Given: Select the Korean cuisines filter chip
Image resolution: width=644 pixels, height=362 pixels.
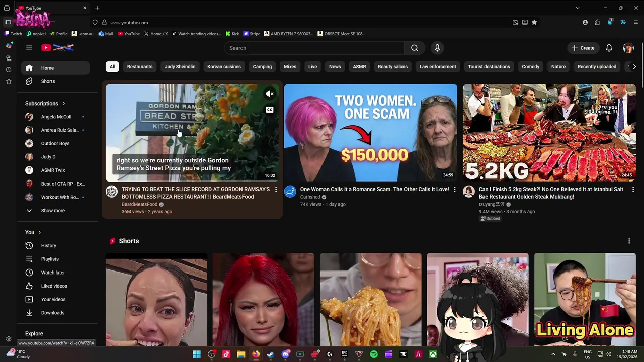Looking at the screenshot, I should 224,67.
